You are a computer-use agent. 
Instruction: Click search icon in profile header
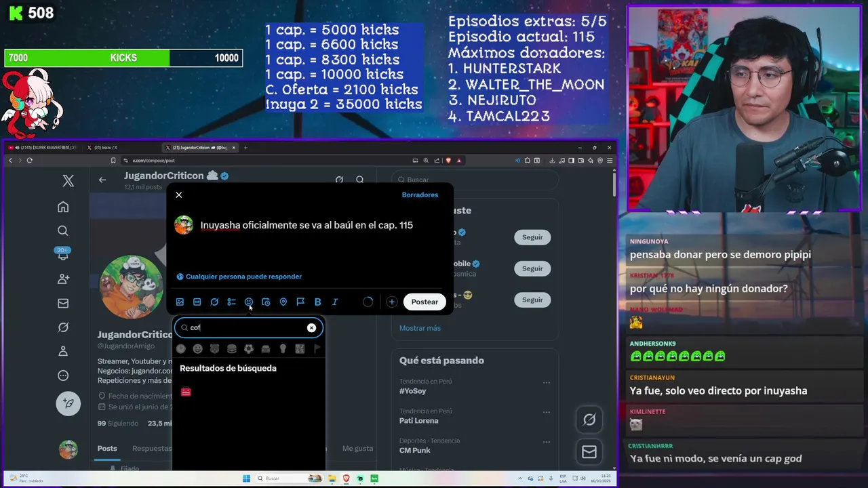(x=360, y=180)
